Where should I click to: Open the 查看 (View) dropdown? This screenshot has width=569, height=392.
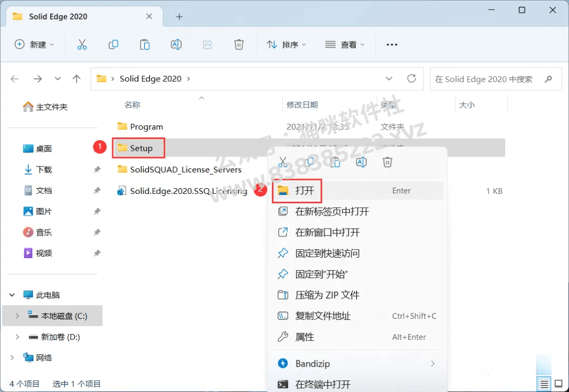[345, 45]
